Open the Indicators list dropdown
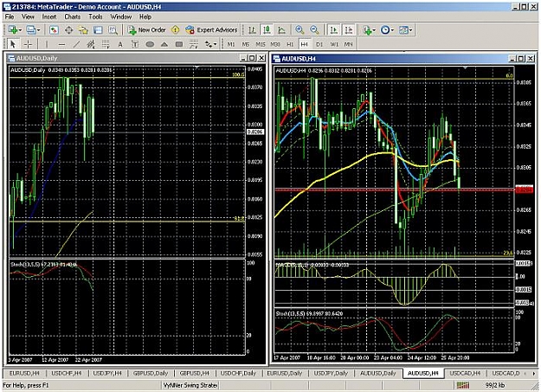 [369, 30]
